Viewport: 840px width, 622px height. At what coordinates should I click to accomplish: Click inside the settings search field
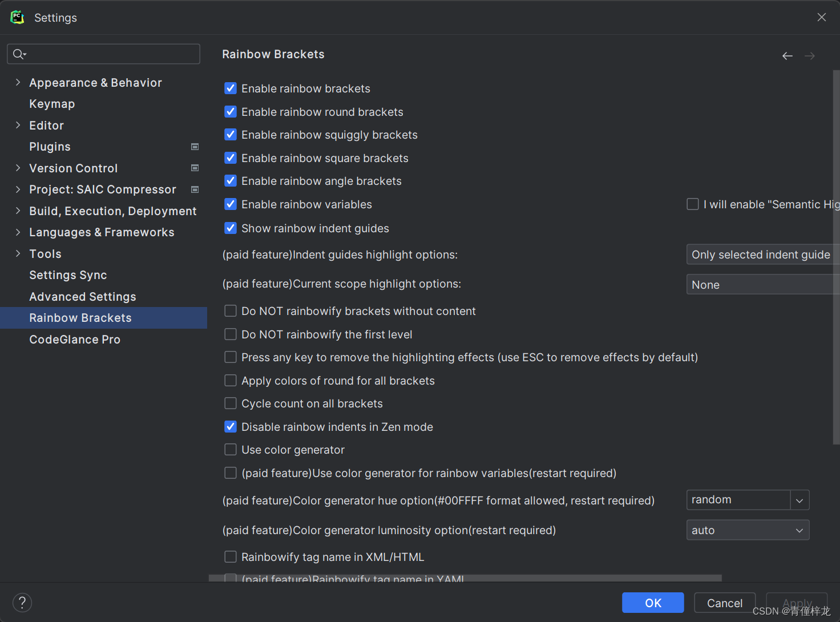pos(103,54)
